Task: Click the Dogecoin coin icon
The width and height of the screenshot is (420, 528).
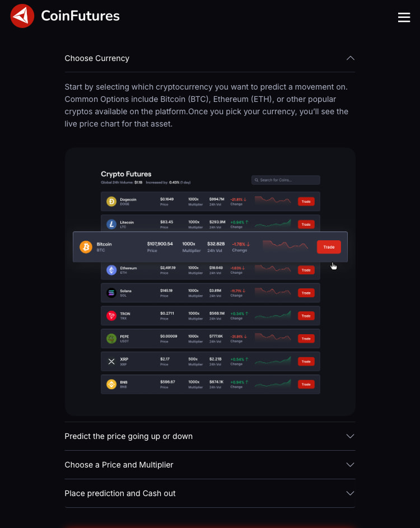Action: click(x=110, y=201)
